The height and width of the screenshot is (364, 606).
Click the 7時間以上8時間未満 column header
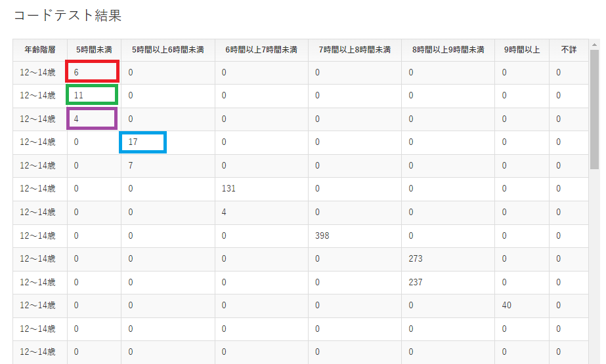[x=355, y=50]
